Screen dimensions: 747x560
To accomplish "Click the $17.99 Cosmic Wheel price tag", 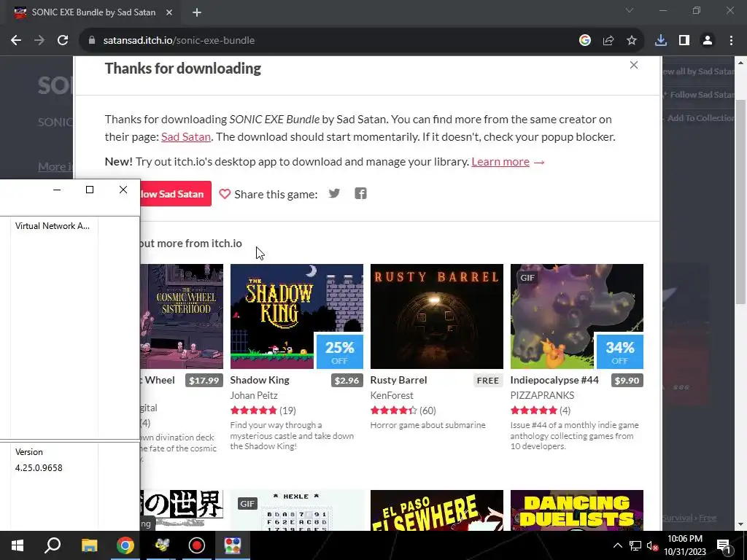I will [204, 380].
